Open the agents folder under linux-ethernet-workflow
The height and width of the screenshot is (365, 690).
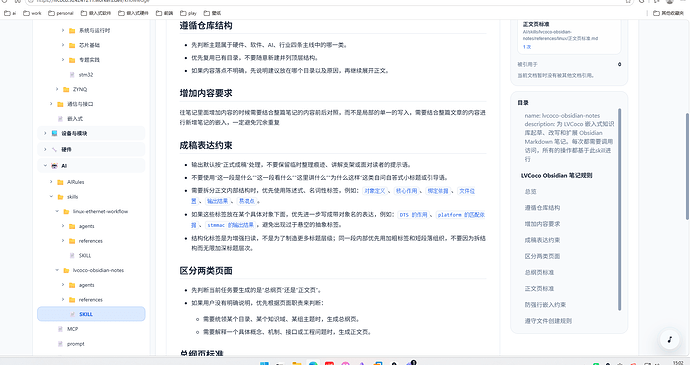(87, 226)
